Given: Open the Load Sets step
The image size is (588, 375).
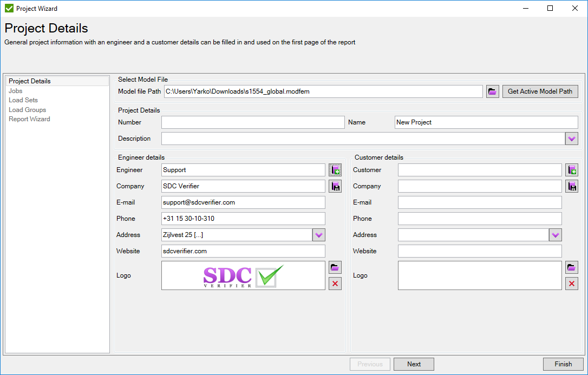Looking at the screenshot, I should pos(23,100).
